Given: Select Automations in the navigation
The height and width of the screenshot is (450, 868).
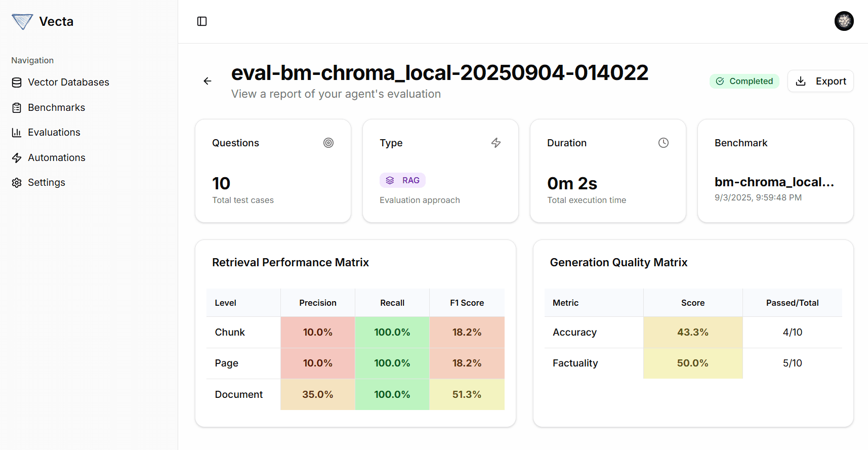Looking at the screenshot, I should [56, 157].
